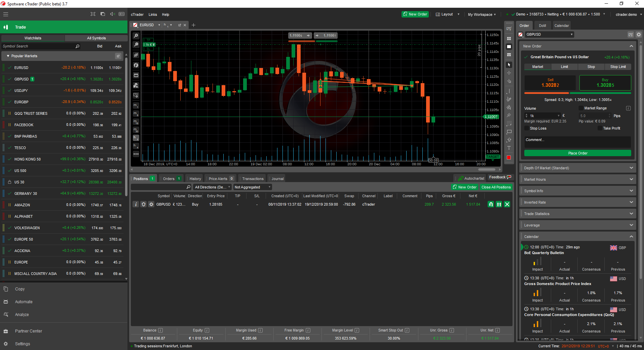This screenshot has height=350, width=644.
Task: Open the Market Range info icon
Action: click(628, 108)
